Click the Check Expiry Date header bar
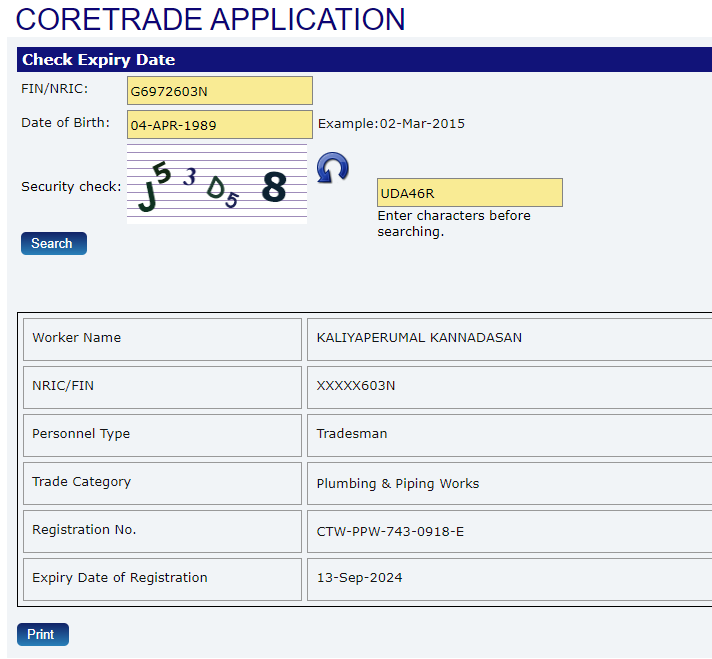Viewport: 712px width, 659px height. (362, 60)
